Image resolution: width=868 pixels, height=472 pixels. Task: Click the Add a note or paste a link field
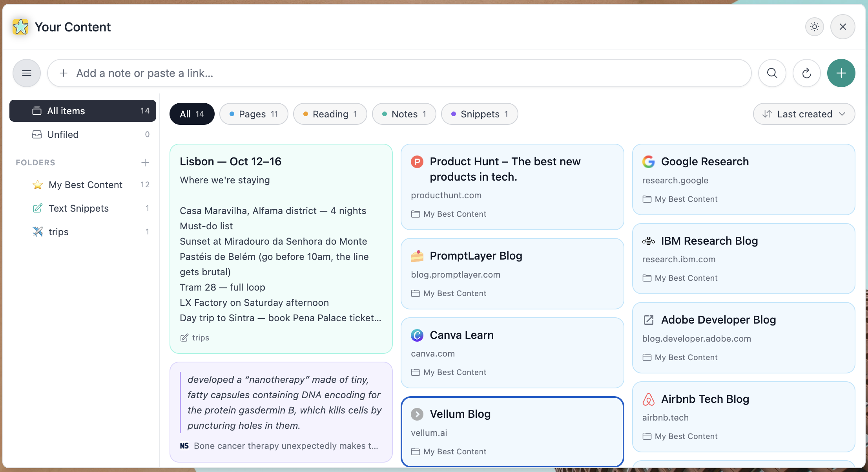pyautogui.click(x=399, y=73)
